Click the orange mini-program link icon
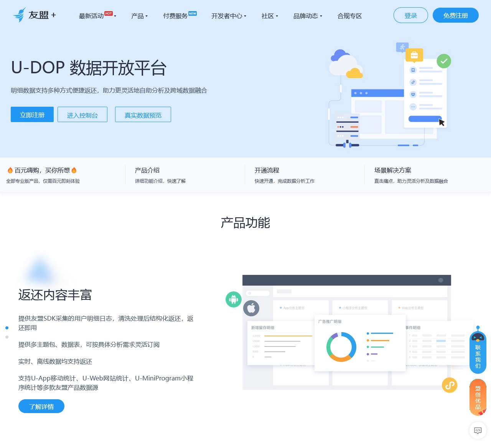 pos(450,385)
